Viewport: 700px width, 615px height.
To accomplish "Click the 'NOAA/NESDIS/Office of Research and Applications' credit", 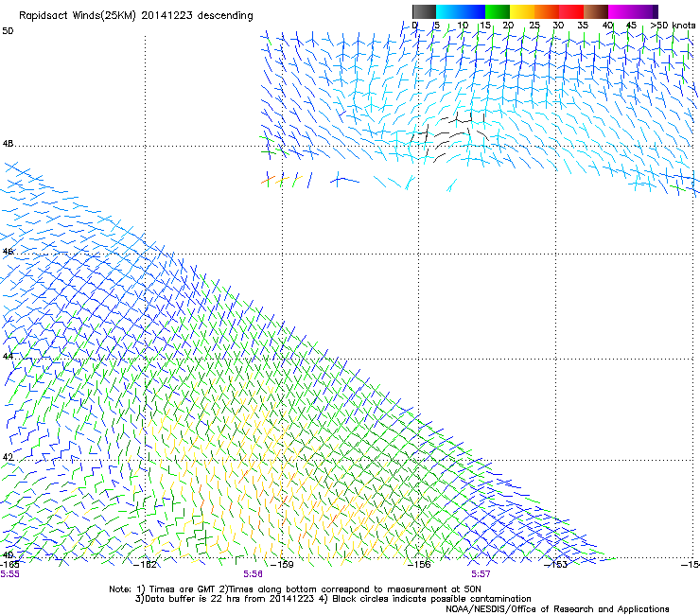I will [x=557, y=609].
